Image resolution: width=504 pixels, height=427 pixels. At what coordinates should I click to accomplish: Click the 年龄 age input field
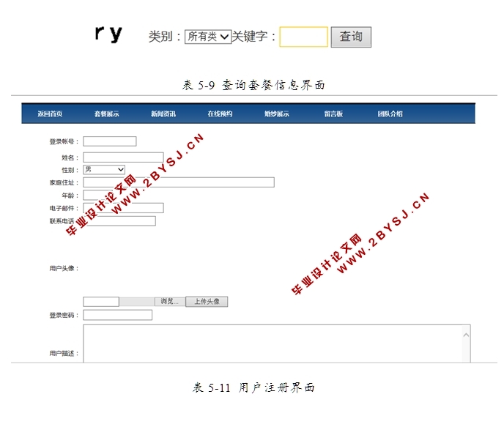[x=97, y=195]
